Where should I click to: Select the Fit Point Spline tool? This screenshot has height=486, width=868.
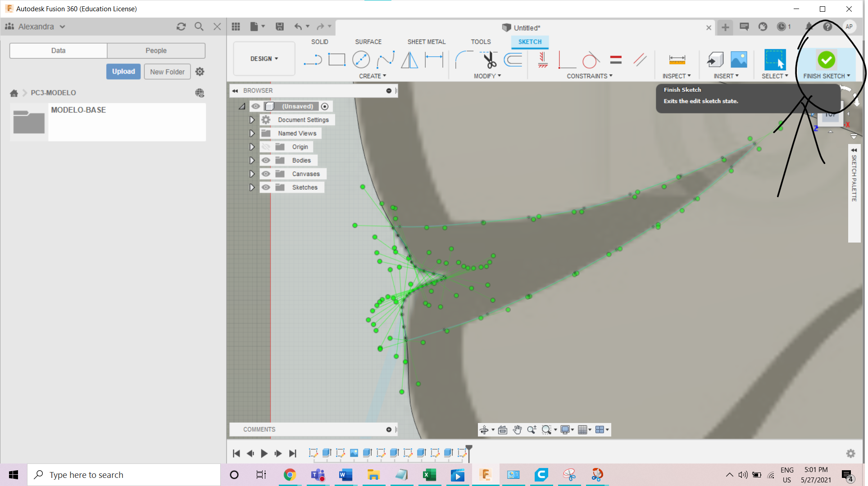click(386, 60)
